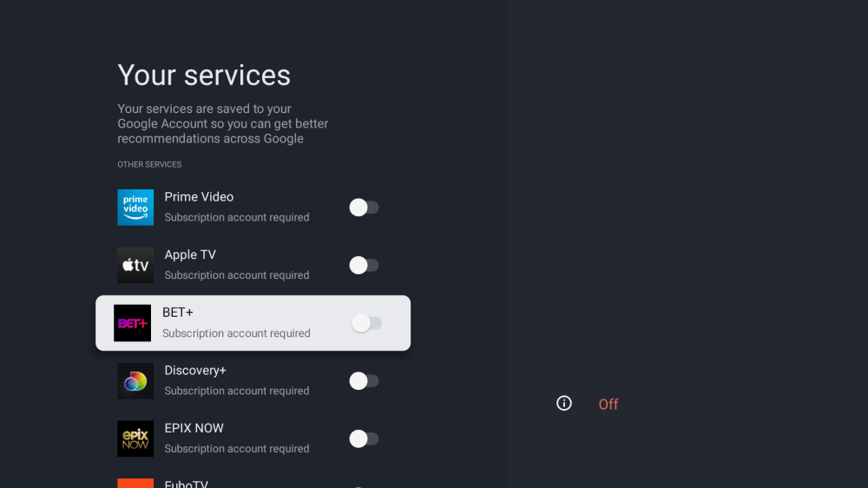Click the Discovery+ logo icon
The image size is (868, 488).
(x=135, y=381)
